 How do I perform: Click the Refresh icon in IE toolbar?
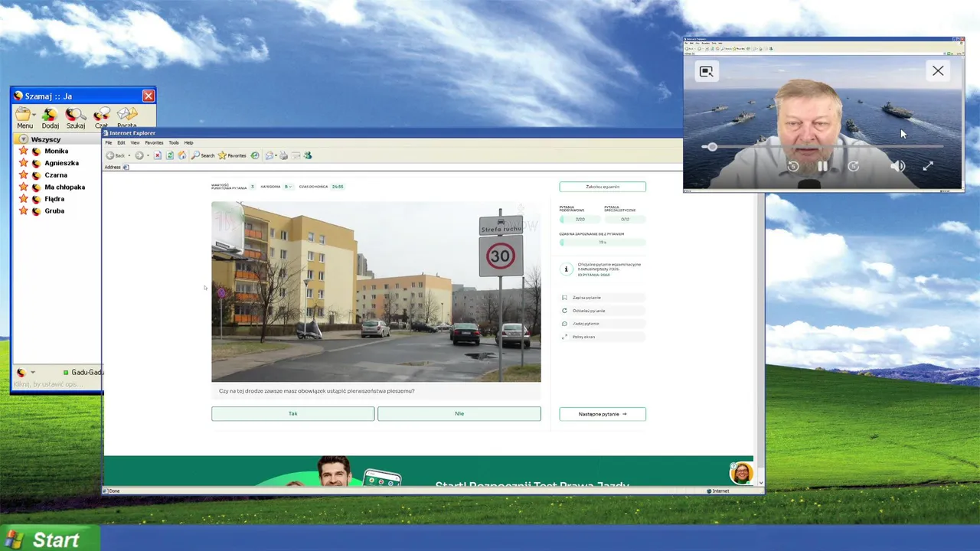tap(169, 155)
